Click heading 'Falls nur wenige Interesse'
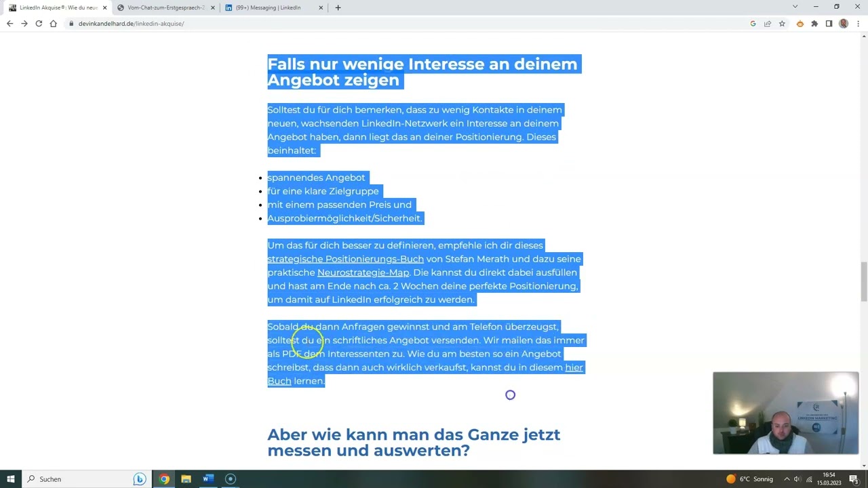 [x=422, y=72]
